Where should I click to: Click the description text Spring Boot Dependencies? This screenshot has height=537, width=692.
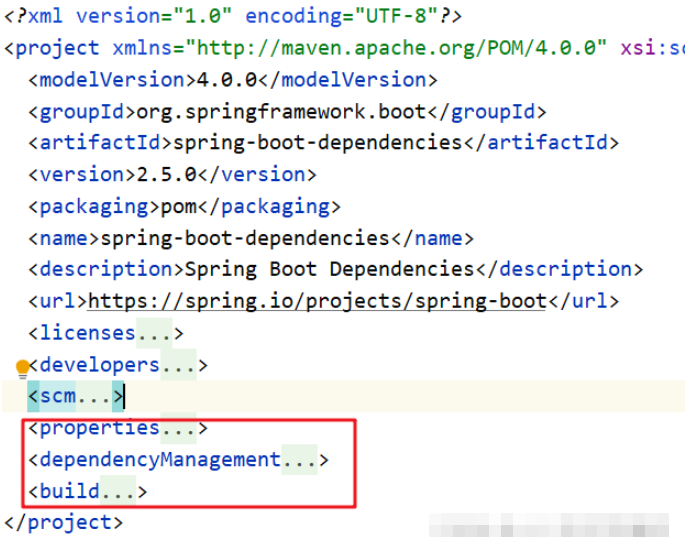pos(329,269)
